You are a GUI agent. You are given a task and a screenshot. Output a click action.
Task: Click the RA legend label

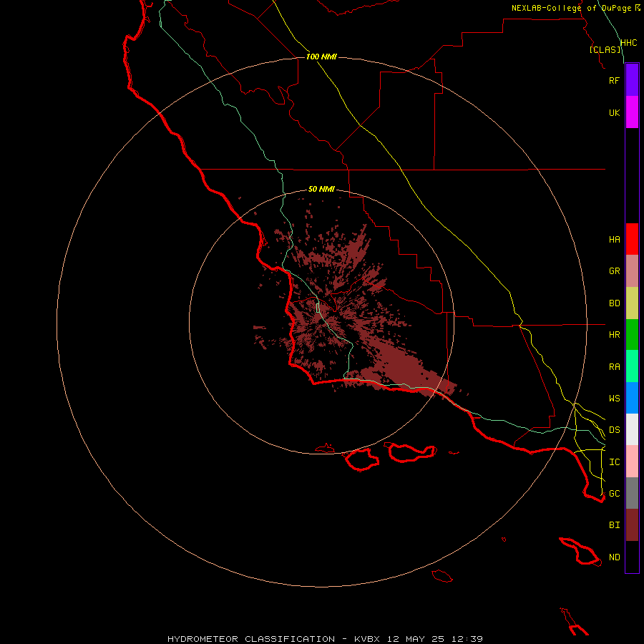[614, 367]
